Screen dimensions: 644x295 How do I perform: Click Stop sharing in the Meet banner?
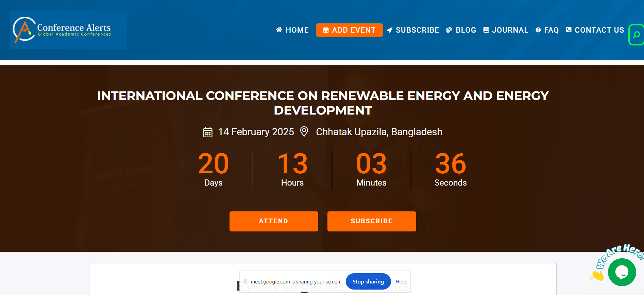pos(368,281)
